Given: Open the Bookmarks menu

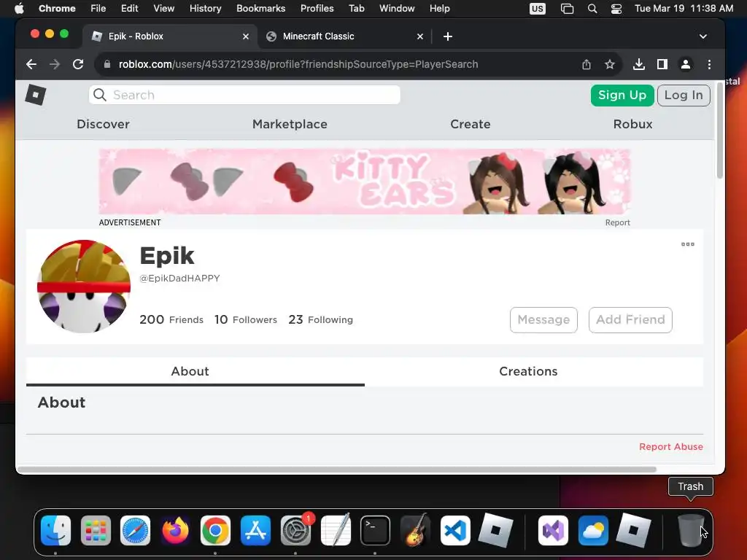Looking at the screenshot, I should pyautogui.click(x=260, y=9).
